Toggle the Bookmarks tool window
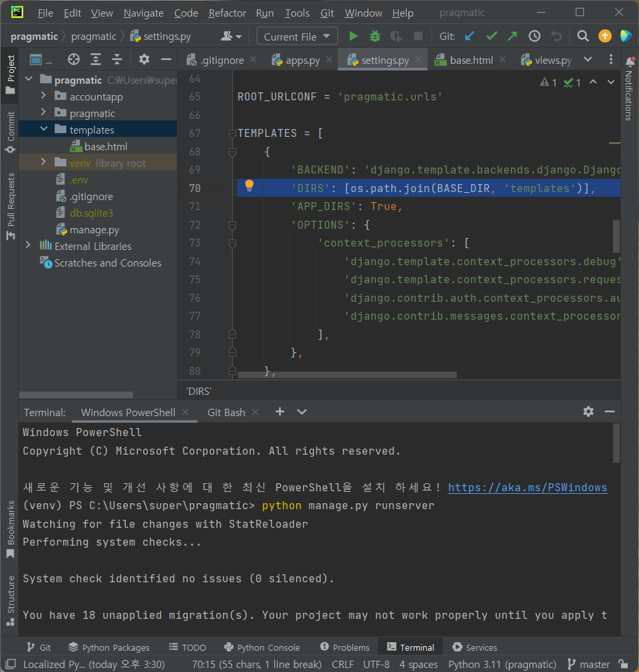Screen dimensions: 639x672 pos(10,528)
